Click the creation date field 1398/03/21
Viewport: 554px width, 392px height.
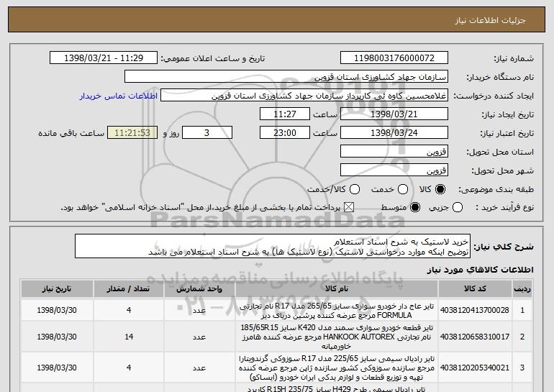click(394, 114)
